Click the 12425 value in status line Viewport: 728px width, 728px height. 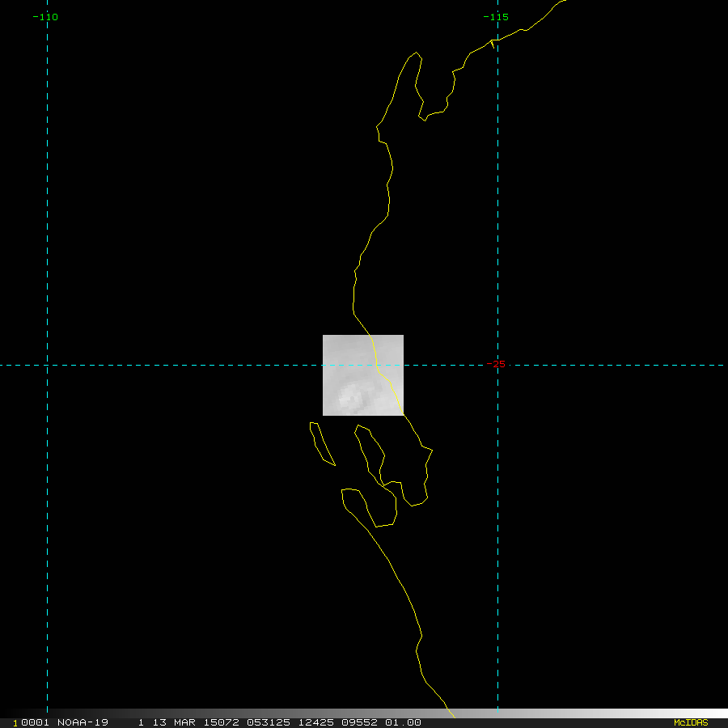click(x=308, y=722)
